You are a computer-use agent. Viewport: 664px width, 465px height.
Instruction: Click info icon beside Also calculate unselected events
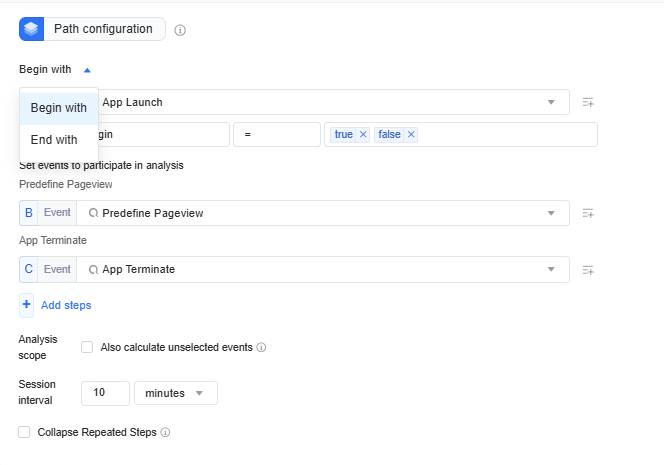click(261, 347)
